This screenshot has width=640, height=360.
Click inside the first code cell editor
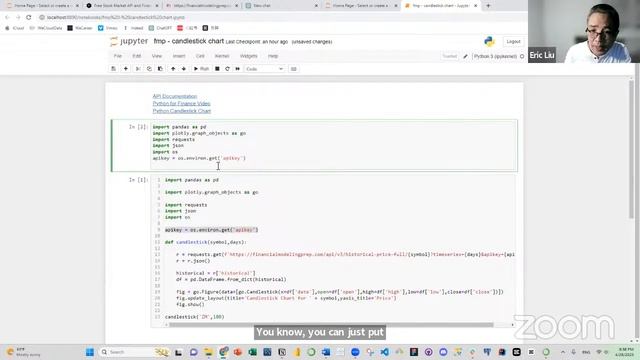(x=333, y=145)
